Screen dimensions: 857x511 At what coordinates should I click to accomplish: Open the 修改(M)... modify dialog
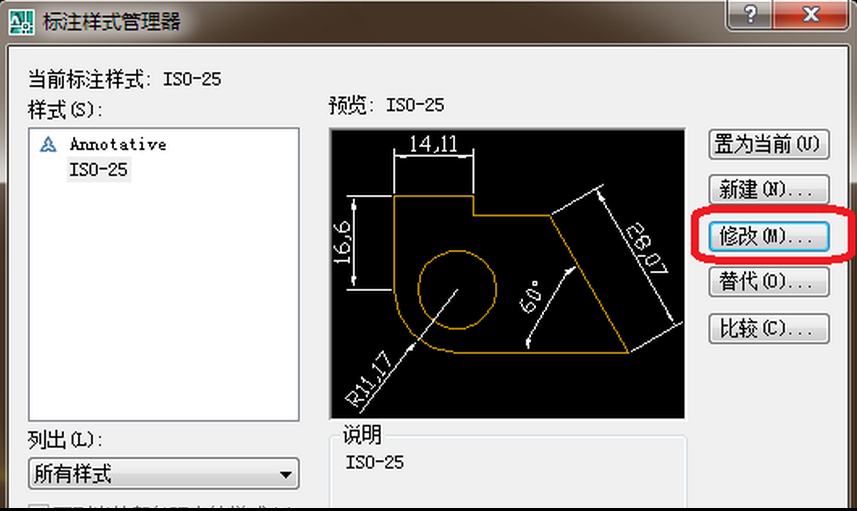(768, 236)
